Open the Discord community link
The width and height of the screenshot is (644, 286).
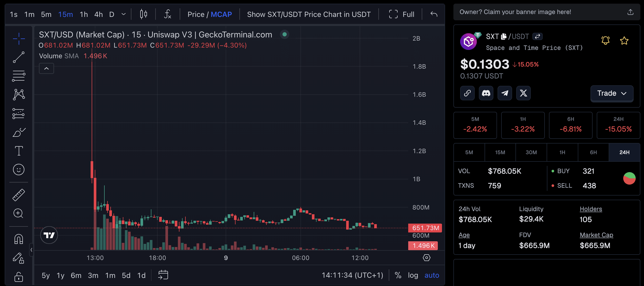[486, 93]
